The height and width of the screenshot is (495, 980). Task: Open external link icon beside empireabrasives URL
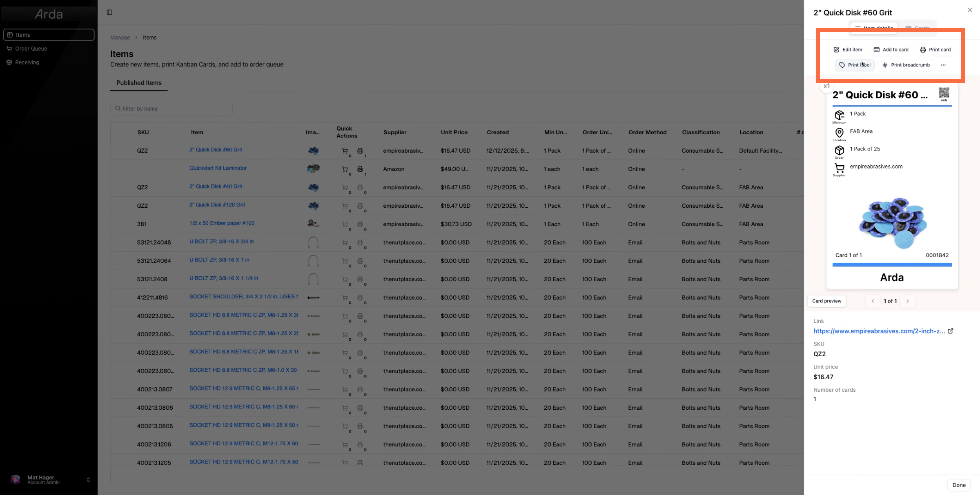951,331
